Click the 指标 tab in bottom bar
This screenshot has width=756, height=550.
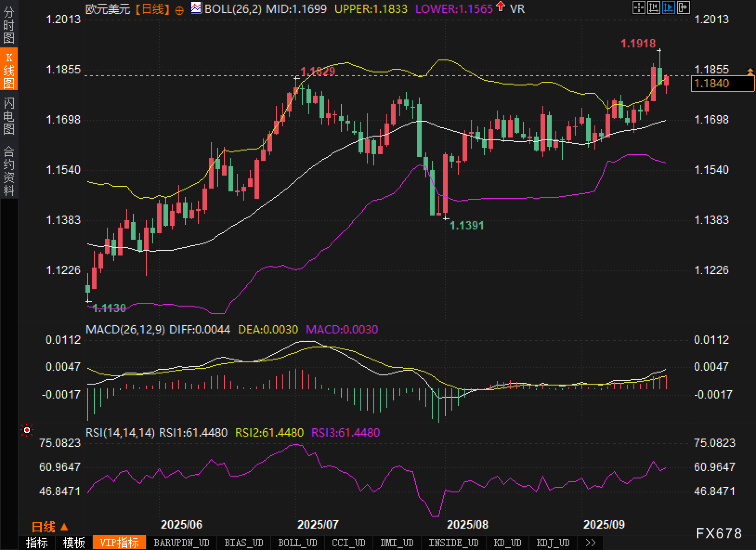(37, 543)
